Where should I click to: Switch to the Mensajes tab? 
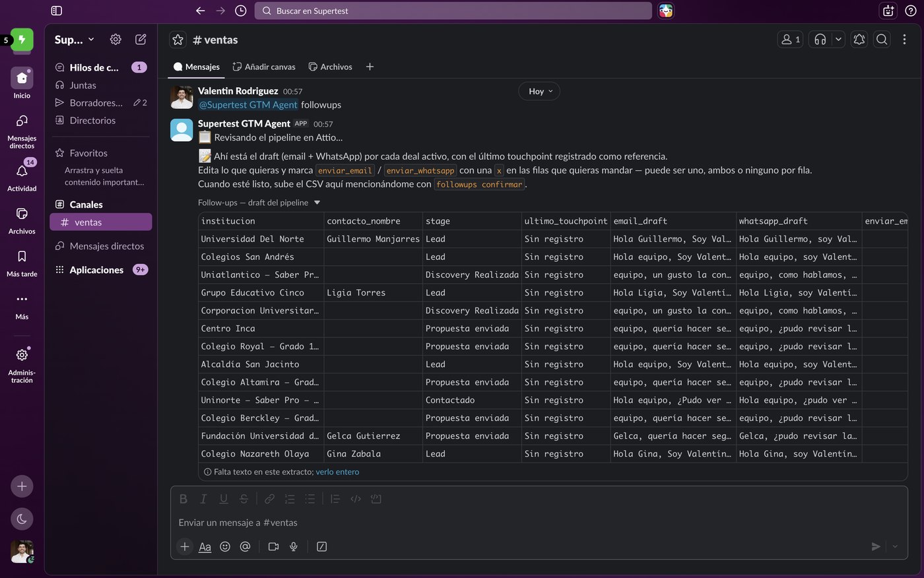(x=197, y=67)
